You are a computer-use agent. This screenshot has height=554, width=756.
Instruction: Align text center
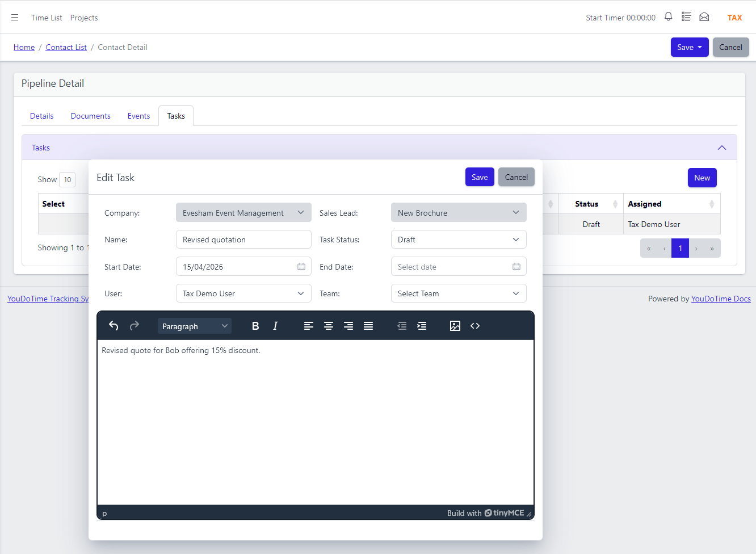[x=329, y=326]
